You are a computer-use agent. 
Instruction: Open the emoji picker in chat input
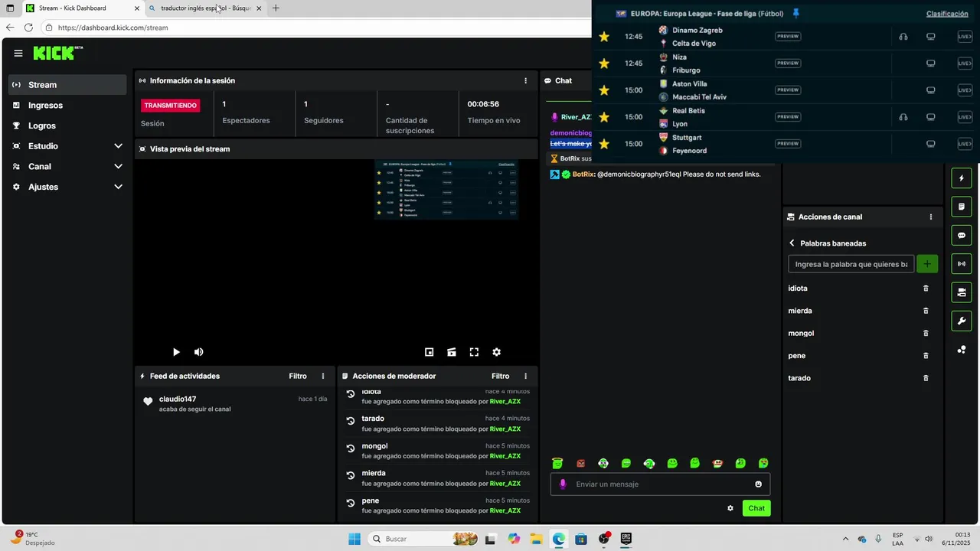pyautogui.click(x=759, y=484)
